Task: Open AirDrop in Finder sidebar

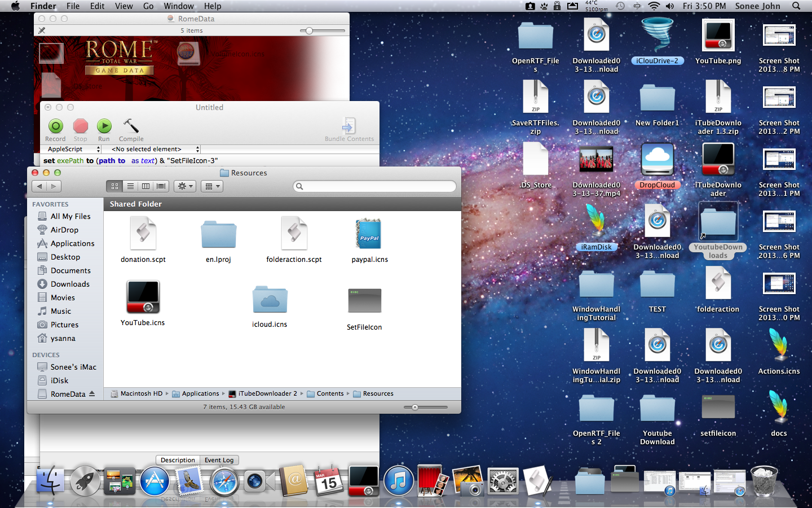Action: tap(65, 230)
